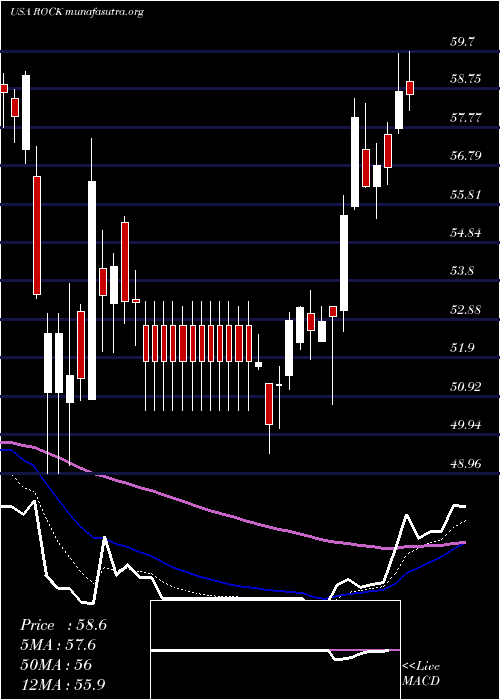Click the tall white candle spanning 50.92 to 56
The width and height of the screenshot is (500, 700).
click(92, 290)
